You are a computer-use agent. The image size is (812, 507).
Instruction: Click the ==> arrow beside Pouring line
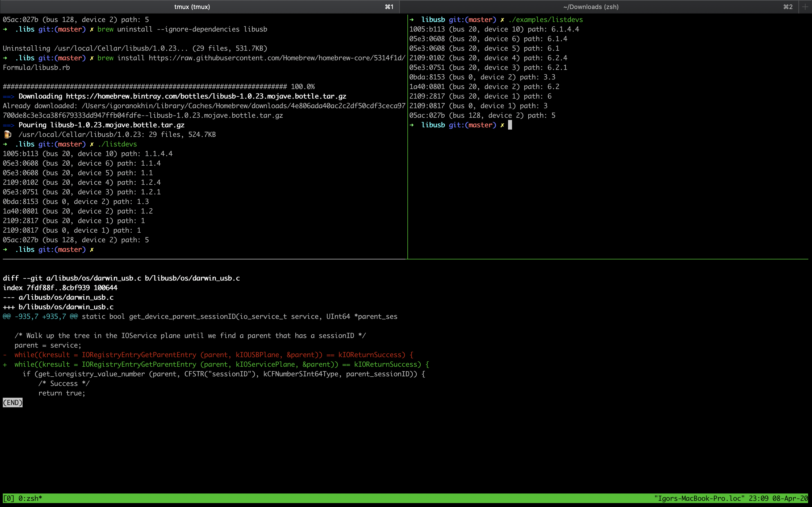point(8,125)
